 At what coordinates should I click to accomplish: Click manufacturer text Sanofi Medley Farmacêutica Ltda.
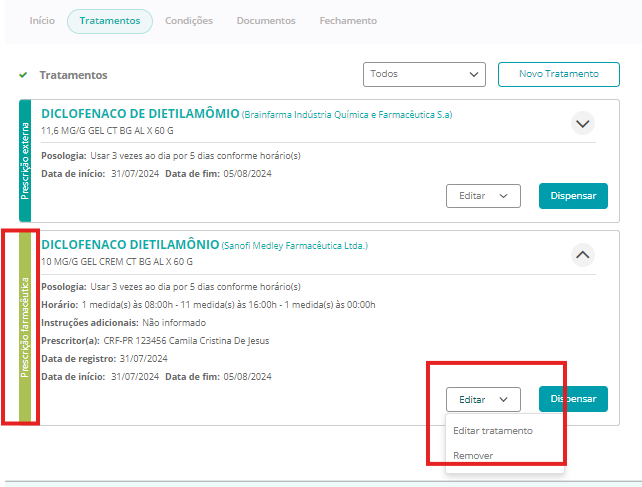point(295,246)
